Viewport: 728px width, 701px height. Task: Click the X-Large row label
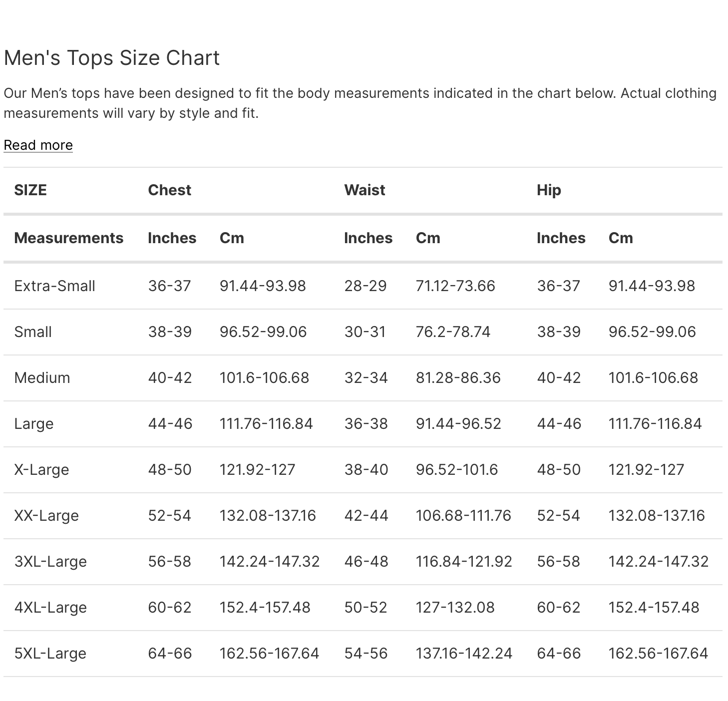coord(41,470)
